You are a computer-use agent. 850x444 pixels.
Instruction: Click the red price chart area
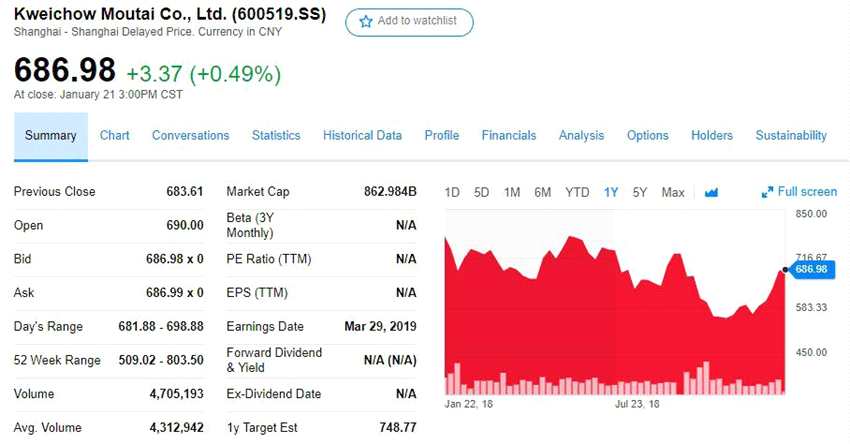tap(600, 320)
